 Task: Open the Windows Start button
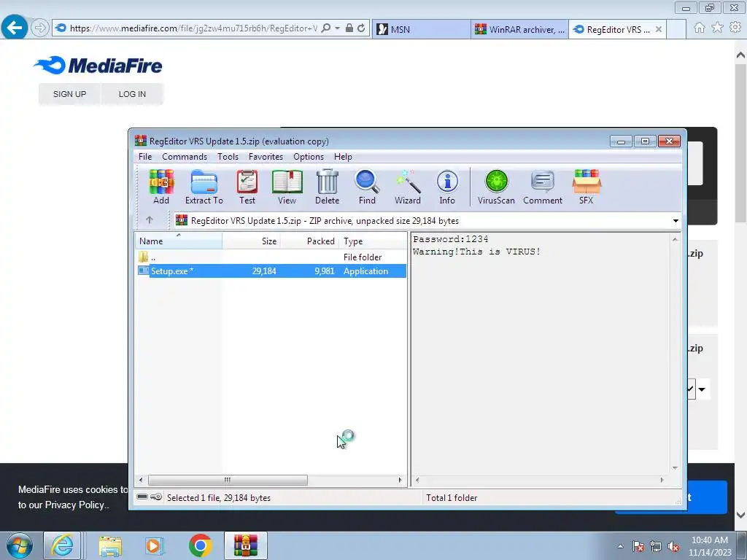[20, 545]
